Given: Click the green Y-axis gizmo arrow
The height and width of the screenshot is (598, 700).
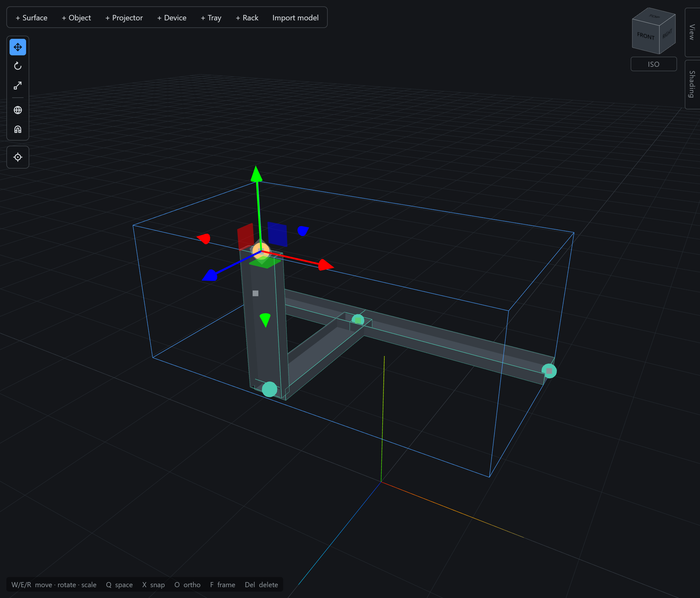Looking at the screenshot, I should [x=256, y=174].
